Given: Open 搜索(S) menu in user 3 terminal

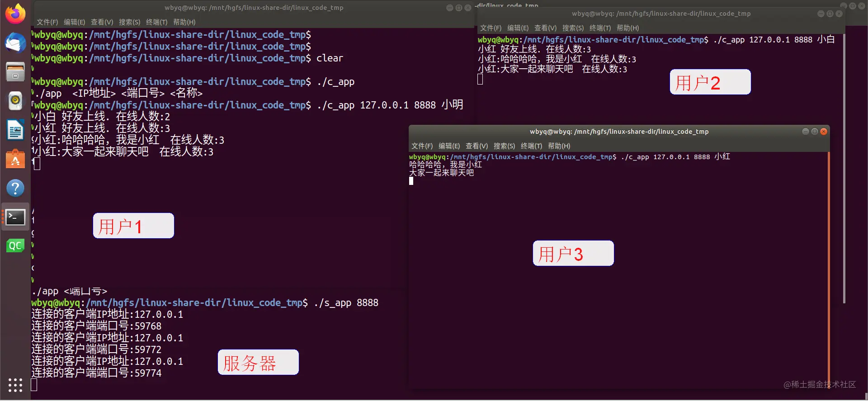Looking at the screenshot, I should [x=504, y=146].
